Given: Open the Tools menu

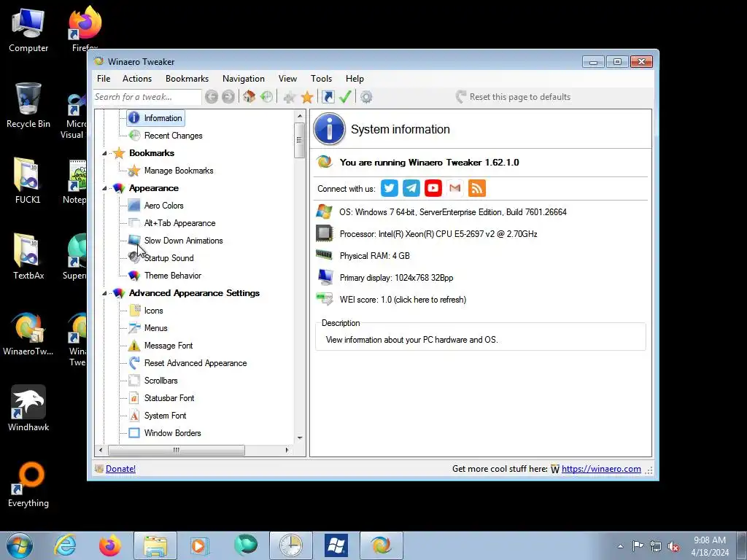Looking at the screenshot, I should pos(321,79).
